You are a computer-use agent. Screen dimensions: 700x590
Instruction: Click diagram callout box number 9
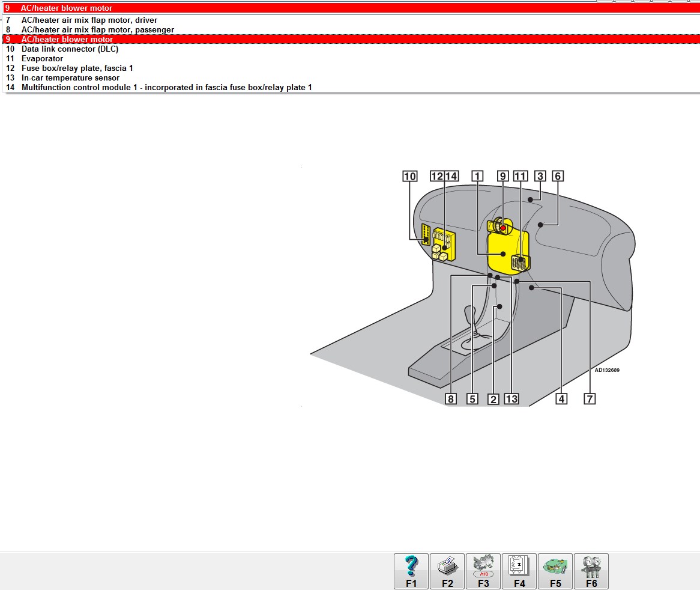click(503, 177)
